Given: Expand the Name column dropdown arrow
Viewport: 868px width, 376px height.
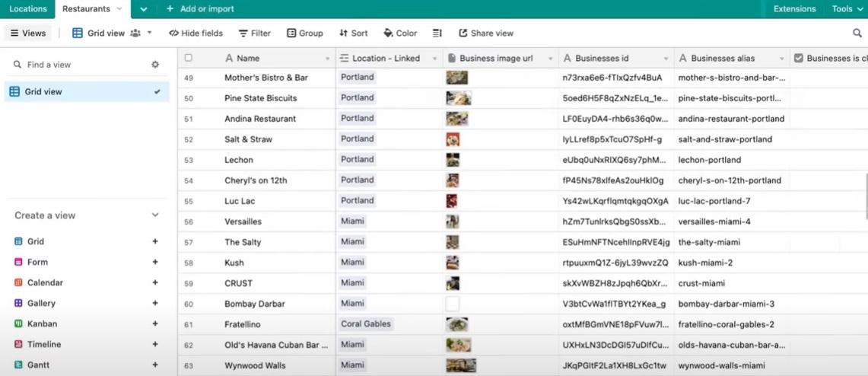Looking at the screenshot, I should (328, 59).
